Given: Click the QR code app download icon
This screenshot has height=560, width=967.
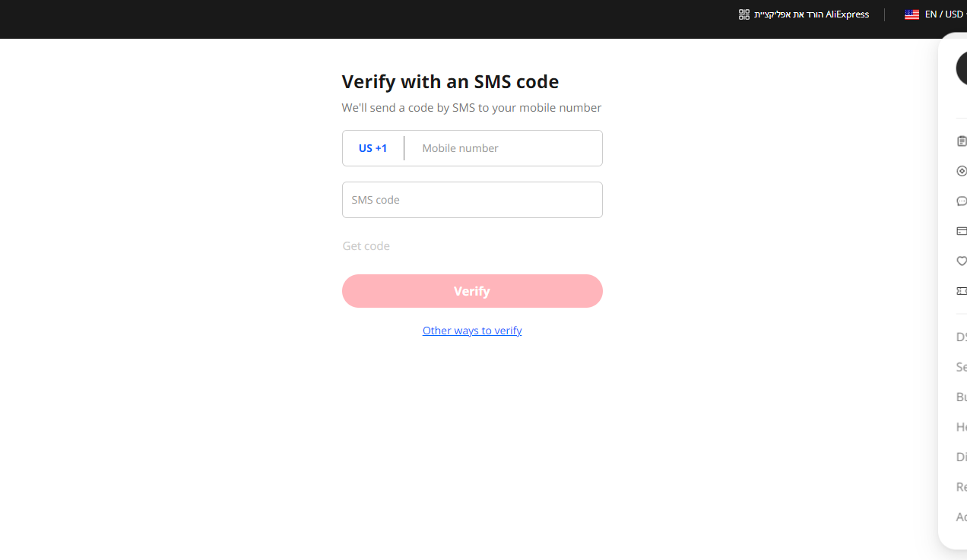Looking at the screenshot, I should 743,14.
